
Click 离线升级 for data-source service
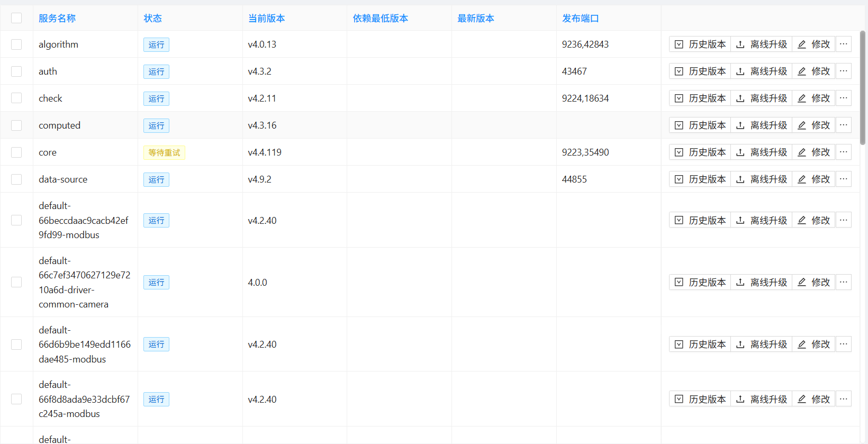click(x=761, y=179)
